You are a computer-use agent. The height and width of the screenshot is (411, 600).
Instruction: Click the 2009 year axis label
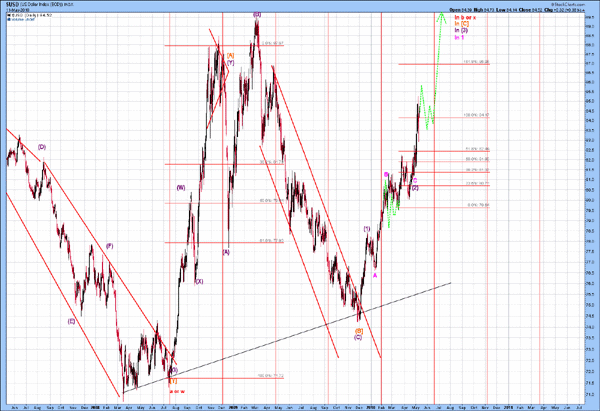tap(233, 408)
